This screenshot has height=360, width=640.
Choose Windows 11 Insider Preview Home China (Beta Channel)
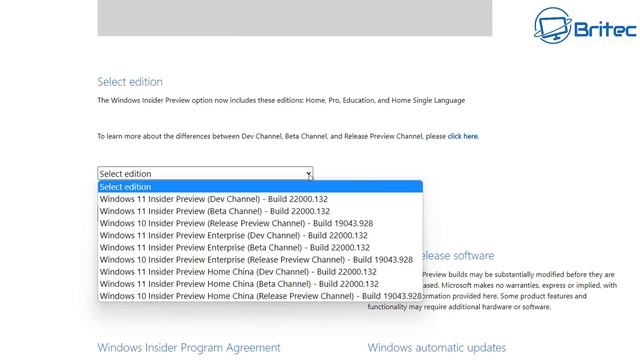coord(260,284)
